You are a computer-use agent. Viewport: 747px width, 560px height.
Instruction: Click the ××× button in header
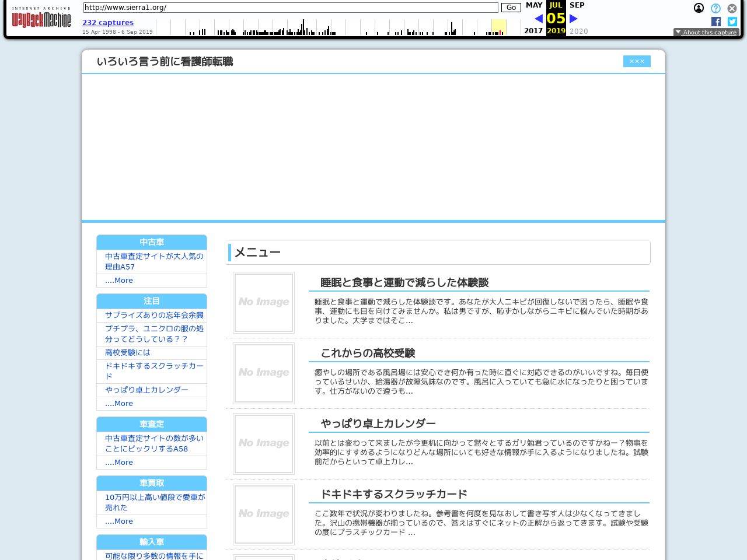(x=636, y=61)
